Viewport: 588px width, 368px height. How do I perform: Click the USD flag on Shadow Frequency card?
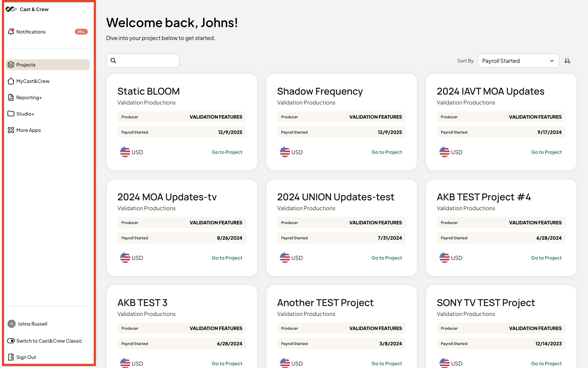(285, 152)
